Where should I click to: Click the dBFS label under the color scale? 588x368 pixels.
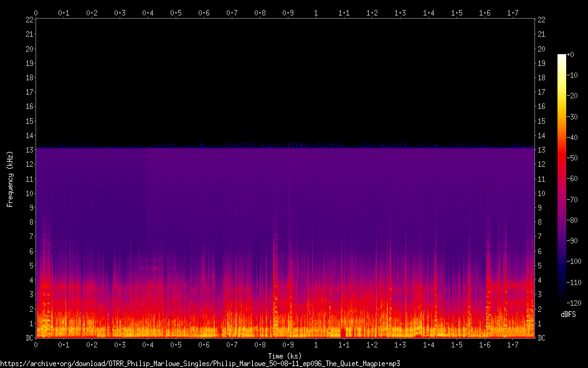point(568,315)
